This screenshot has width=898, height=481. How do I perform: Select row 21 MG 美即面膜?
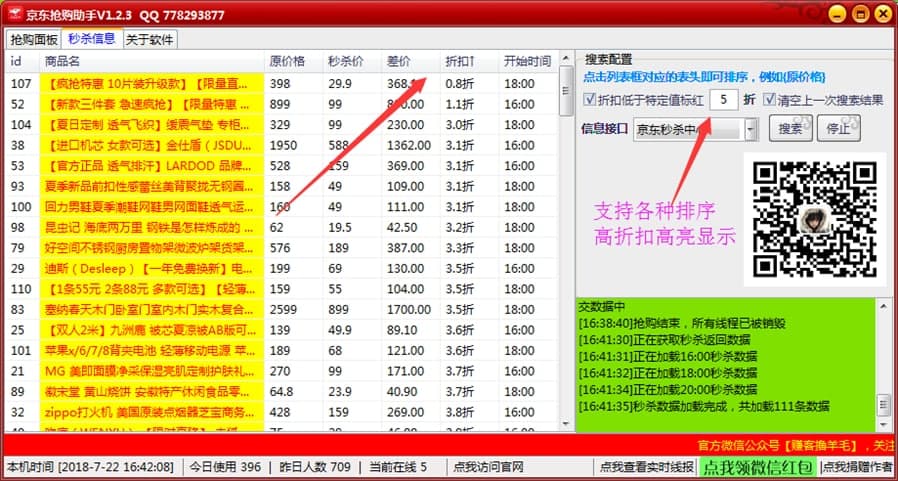pos(281,371)
